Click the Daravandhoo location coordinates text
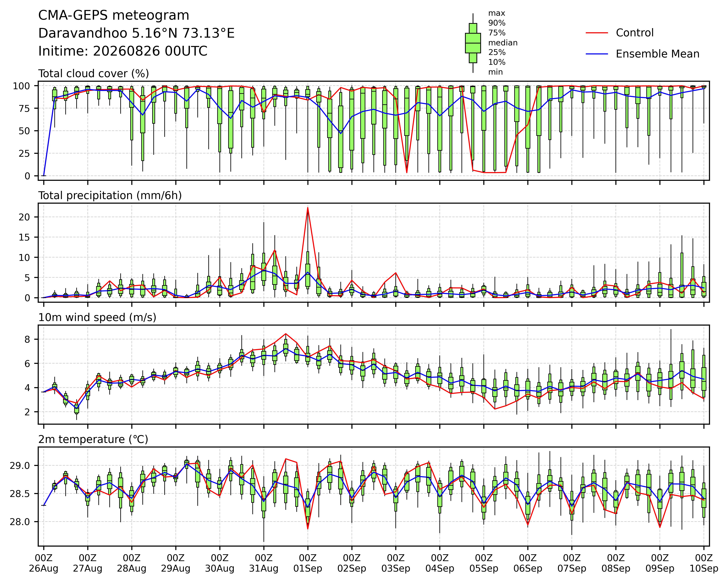 pyautogui.click(x=136, y=33)
